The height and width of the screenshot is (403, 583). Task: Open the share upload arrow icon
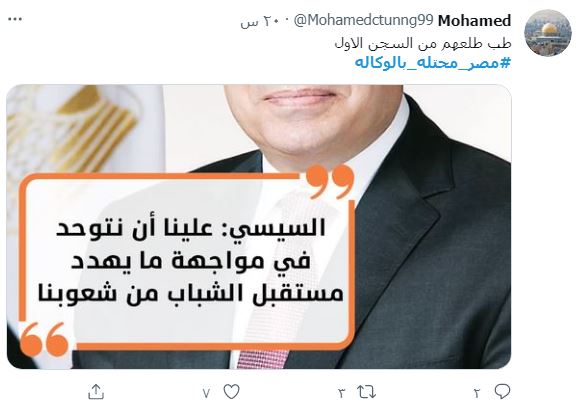(x=96, y=392)
